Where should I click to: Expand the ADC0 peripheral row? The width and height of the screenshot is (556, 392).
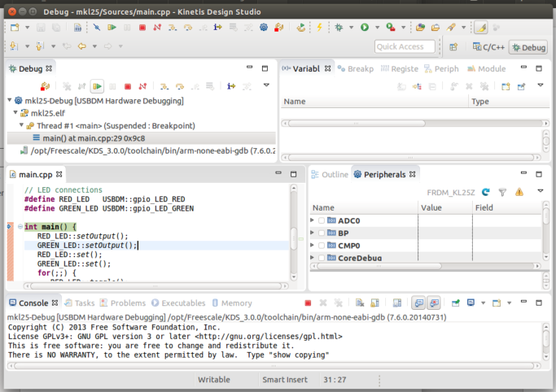pyautogui.click(x=312, y=220)
